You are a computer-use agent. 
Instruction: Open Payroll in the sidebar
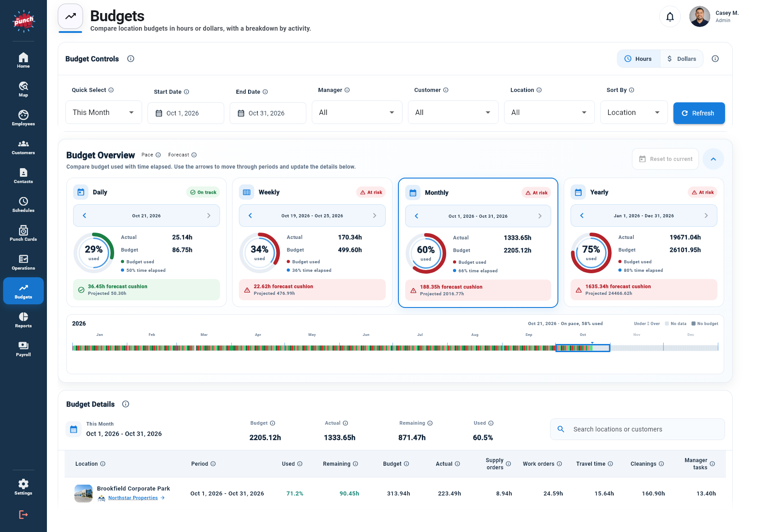click(x=23, y=349)
